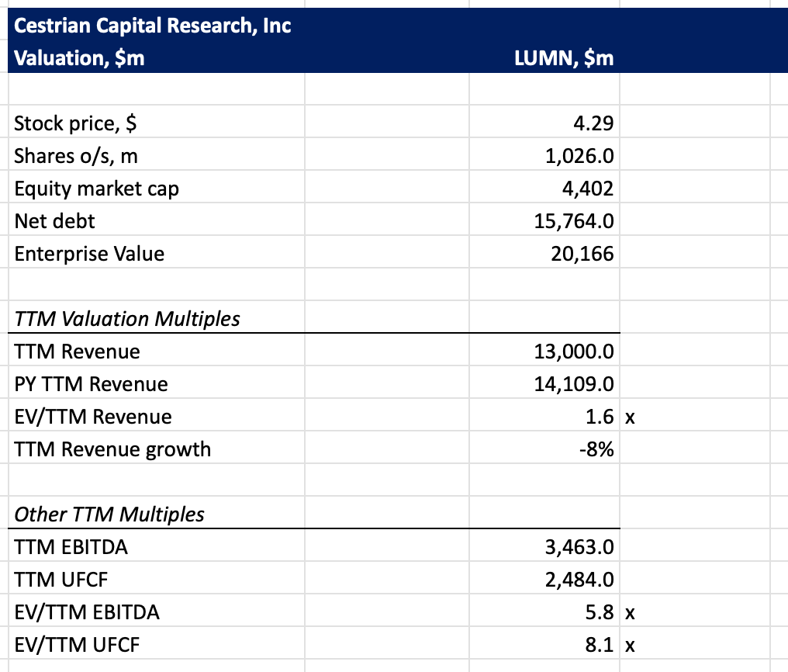The width and height of the screenshot is (788, 672).
Task: Select the Enterprise Value cell showing 20,166
Action: [582, 254]
